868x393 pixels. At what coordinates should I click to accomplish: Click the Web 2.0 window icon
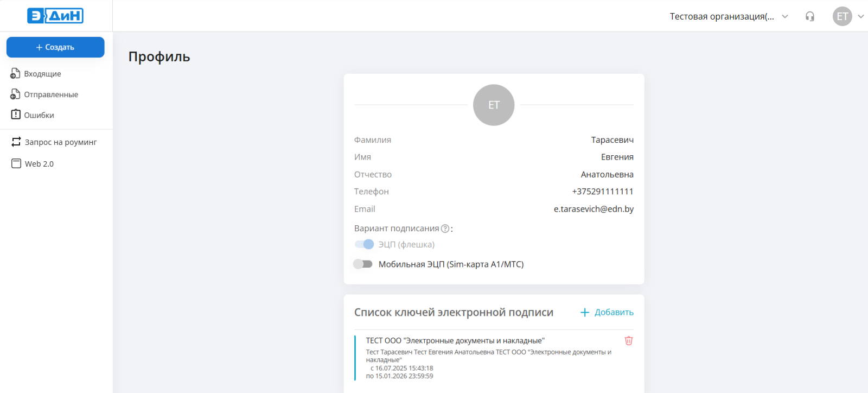pyautogui.click(x=16, y=163)
